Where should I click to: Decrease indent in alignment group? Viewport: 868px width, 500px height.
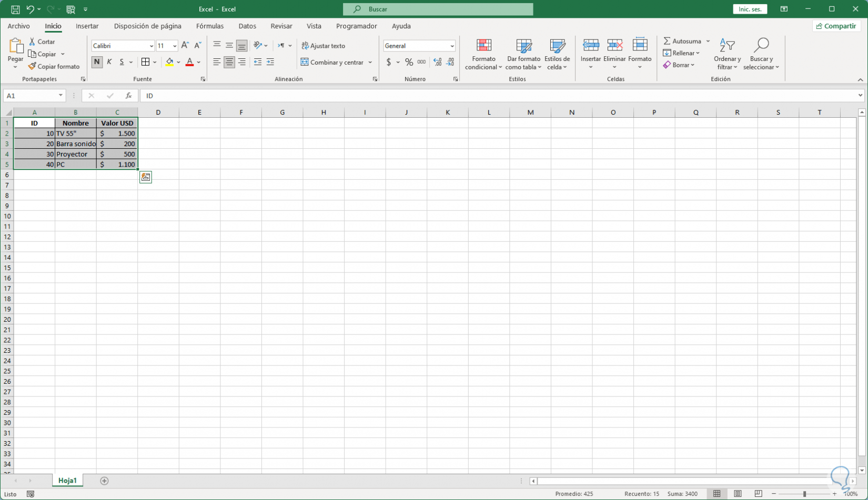[x=258, y=62]
